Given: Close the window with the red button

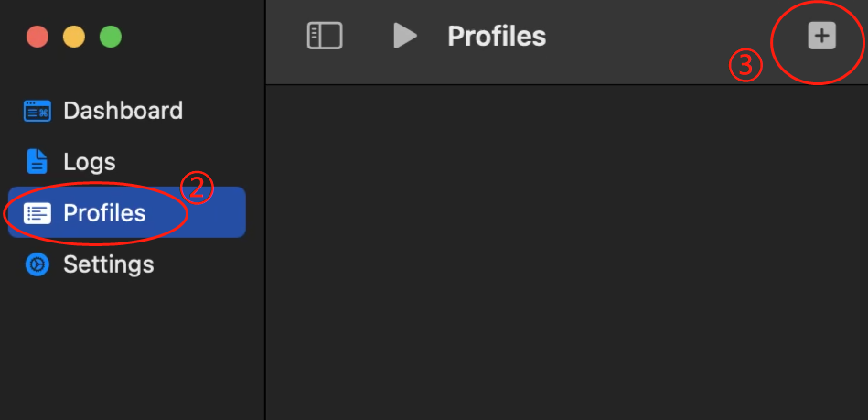Looking at the screenshot, I should click(38, 37).
